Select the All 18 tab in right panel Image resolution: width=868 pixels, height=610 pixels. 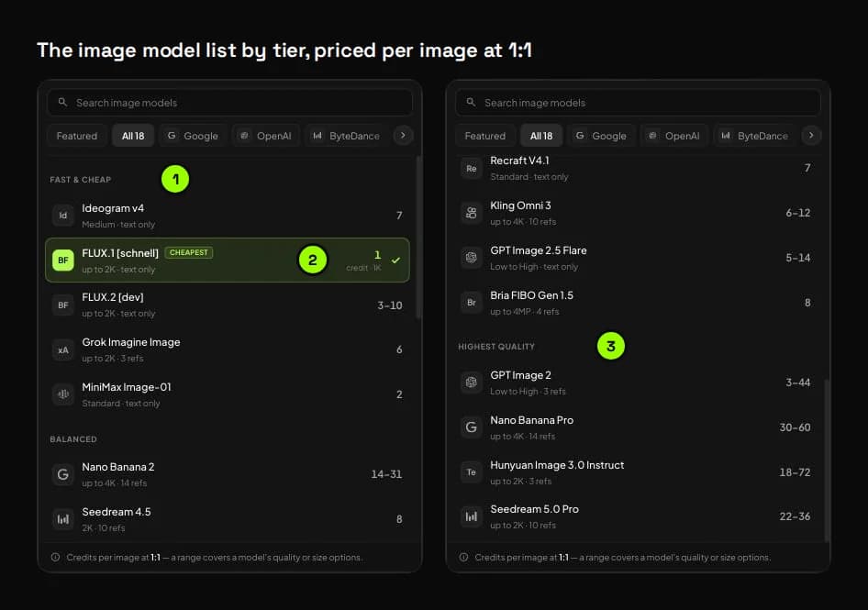click(541, 136)
